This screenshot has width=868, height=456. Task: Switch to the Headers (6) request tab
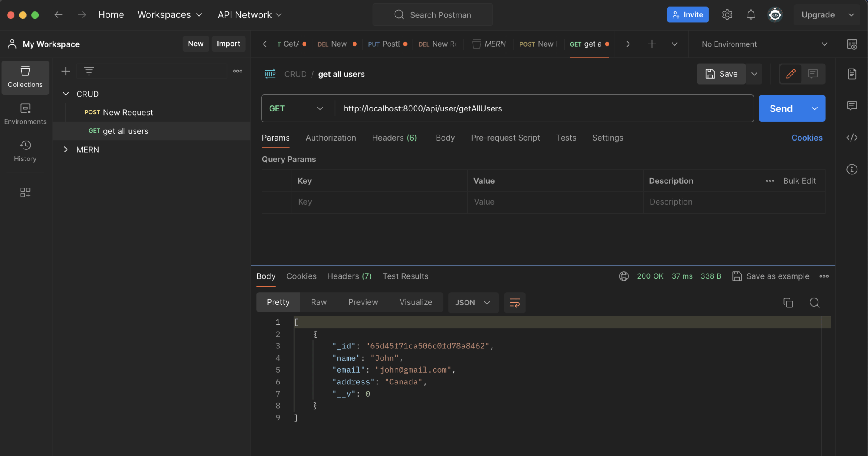pos(394,138)
